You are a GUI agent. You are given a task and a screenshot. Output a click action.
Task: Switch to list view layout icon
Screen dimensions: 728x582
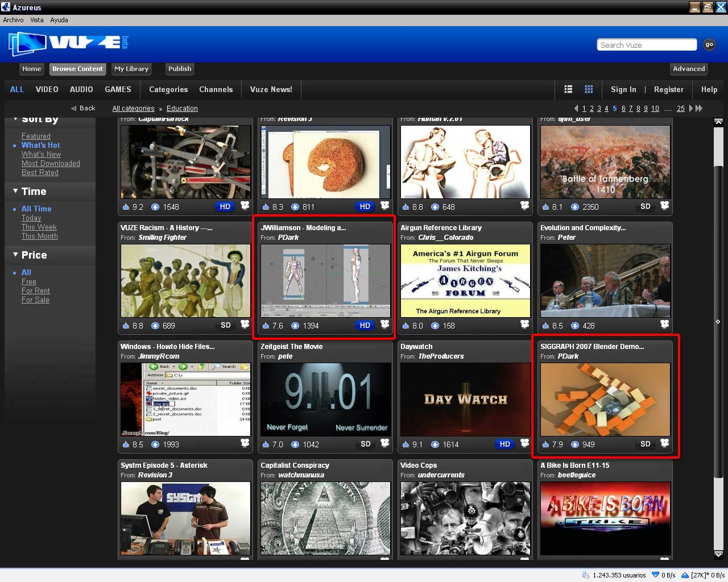pos(568,89)
